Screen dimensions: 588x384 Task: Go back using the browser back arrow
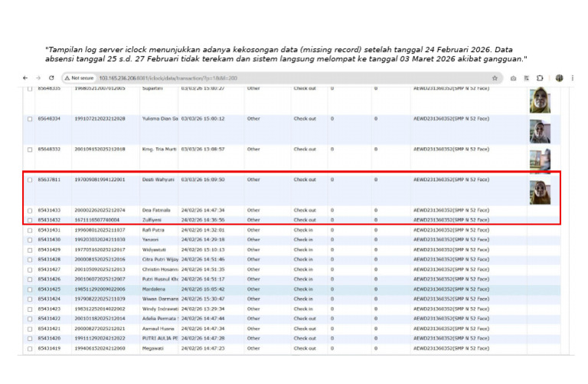point(25,78)
